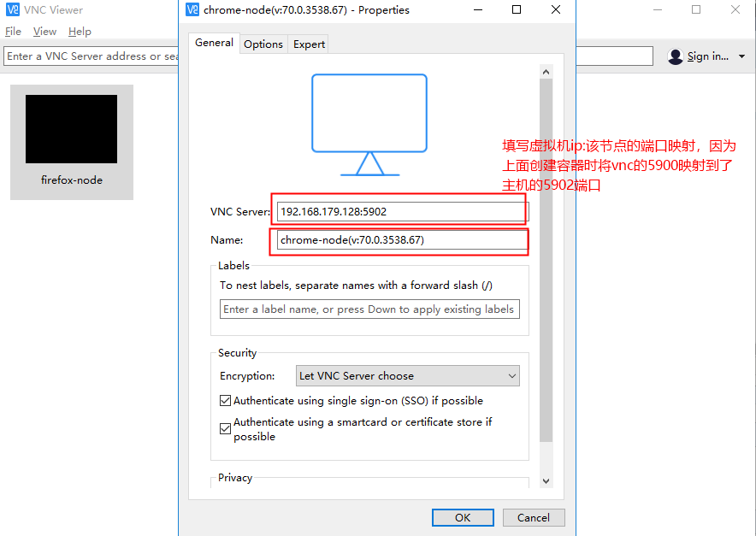Open File menu in VNC Viewer
The image size is (756, 536).
click(x=13, y=32)
